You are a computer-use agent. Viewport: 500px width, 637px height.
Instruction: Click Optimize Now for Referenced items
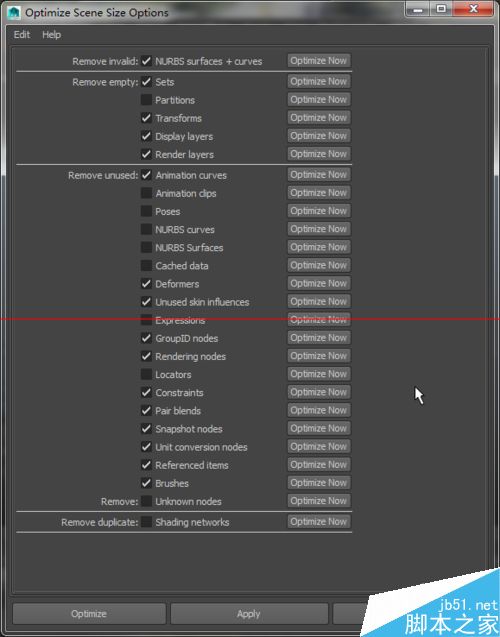pyautogui.click(x=319, y=465)
